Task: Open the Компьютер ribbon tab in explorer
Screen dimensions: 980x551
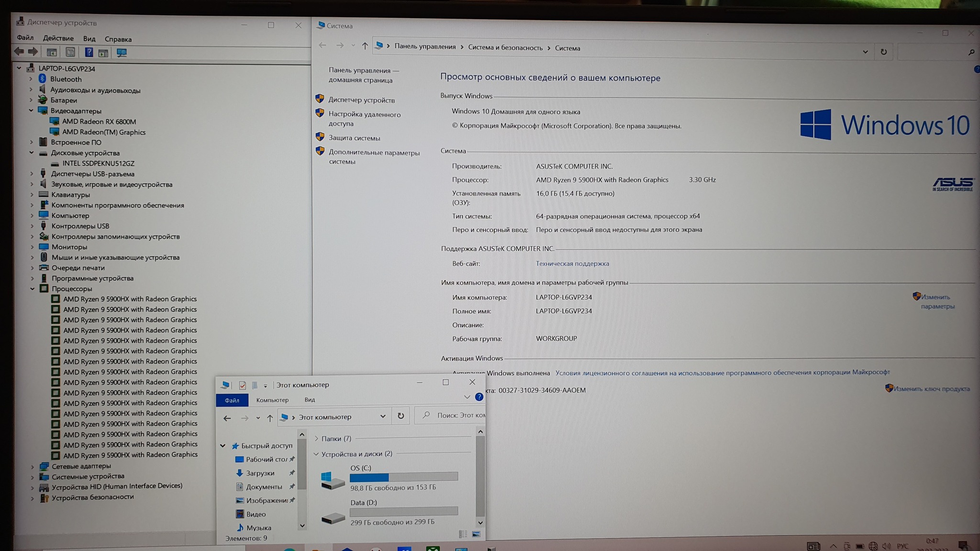Action: (272, 400)
